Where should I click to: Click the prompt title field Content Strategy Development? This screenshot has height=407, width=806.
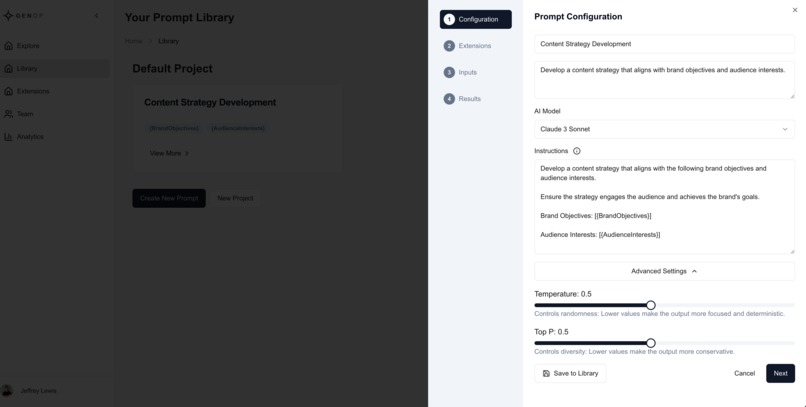664,44
